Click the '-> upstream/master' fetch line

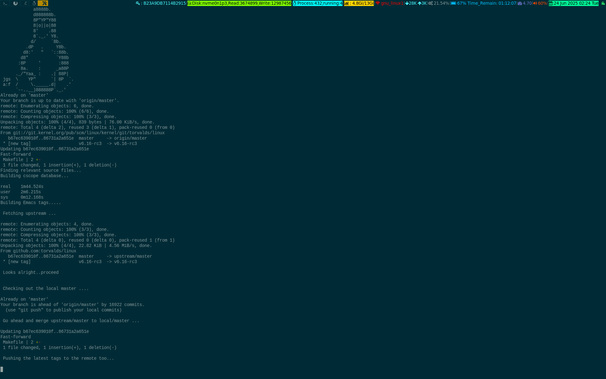pos(80,257)
